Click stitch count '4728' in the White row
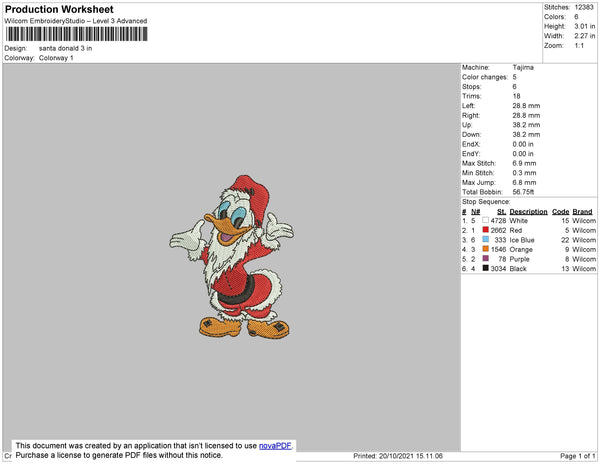Screen dimensions: 600x464 pos(498,221)
